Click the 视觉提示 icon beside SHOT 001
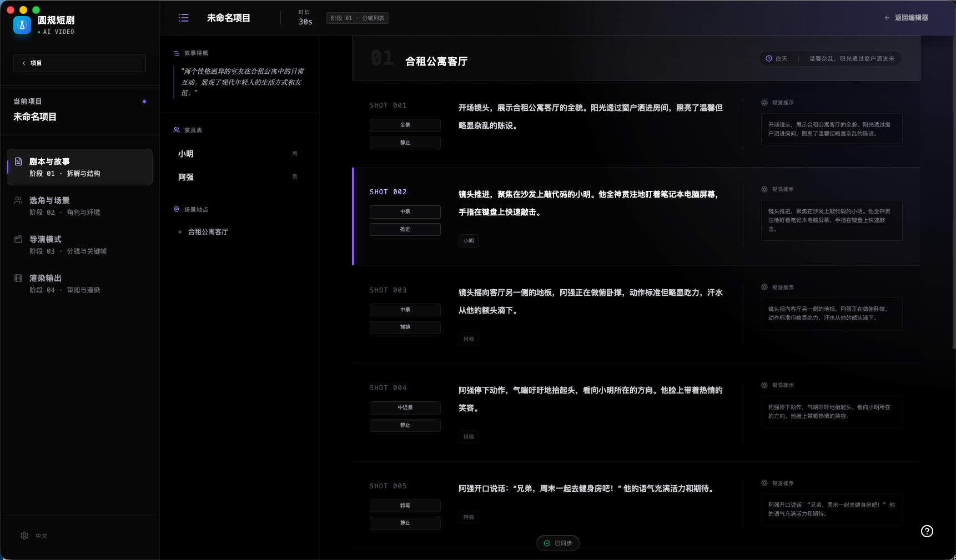The image size is (956, 560). pyautogui.click(x=764, y=103)
